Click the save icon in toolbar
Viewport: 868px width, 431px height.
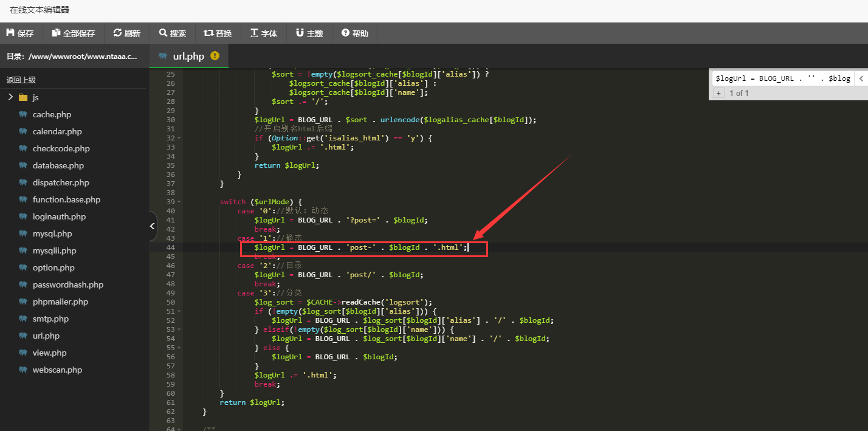[x=10, y=33]
